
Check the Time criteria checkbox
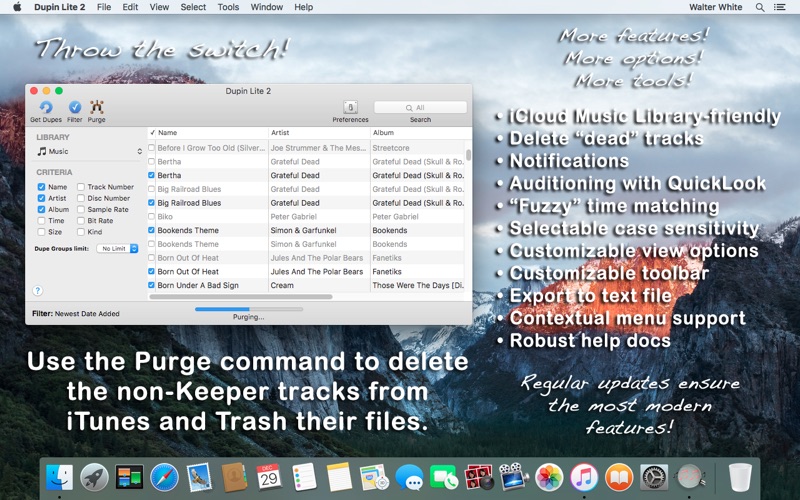tap(41, 220)
